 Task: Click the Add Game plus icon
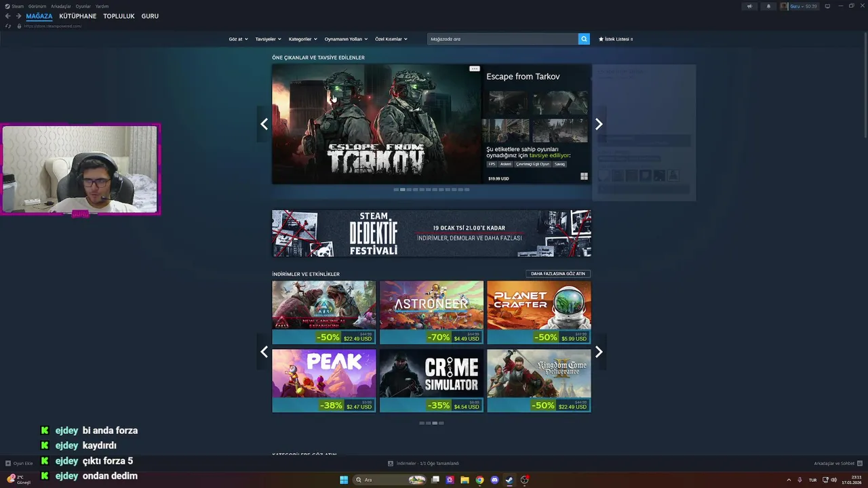click(8, 464)
